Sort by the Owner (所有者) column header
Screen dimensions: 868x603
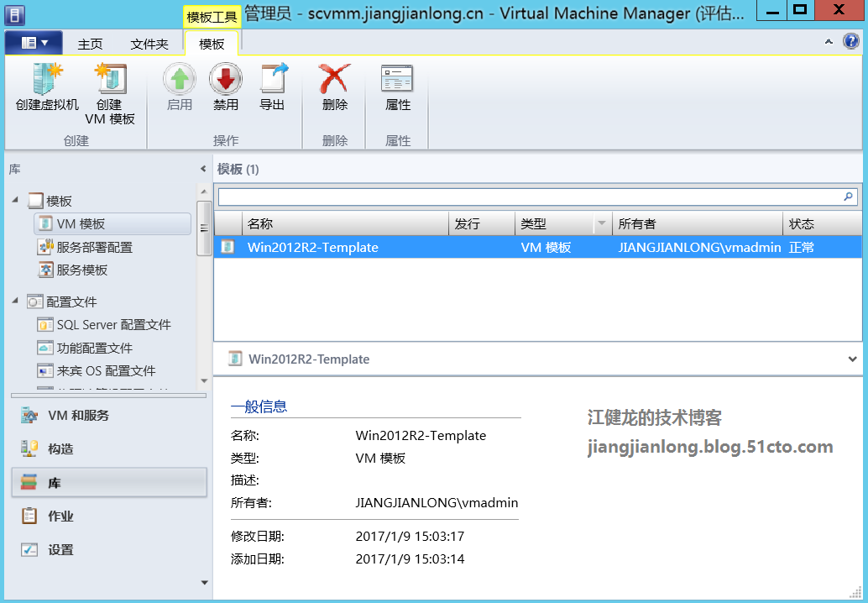click(697, 223)
